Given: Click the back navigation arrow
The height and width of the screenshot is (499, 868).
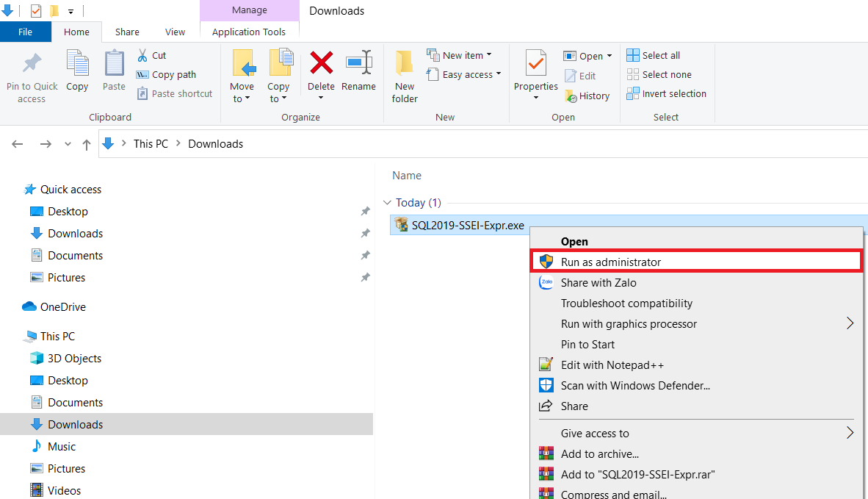Looking at the screenshot, I should (x=17, y=143).
